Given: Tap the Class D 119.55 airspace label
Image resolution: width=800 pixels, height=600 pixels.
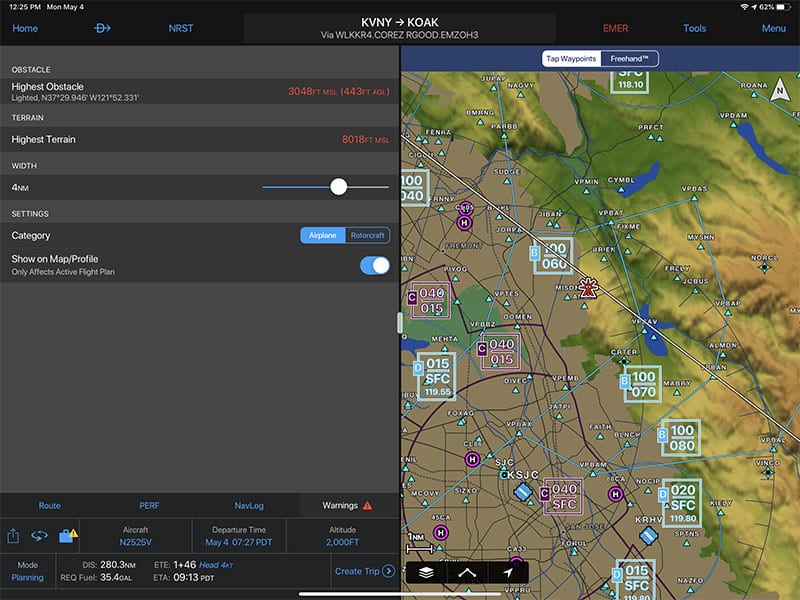Looking at the screenshot, I should tap(435, 376).
